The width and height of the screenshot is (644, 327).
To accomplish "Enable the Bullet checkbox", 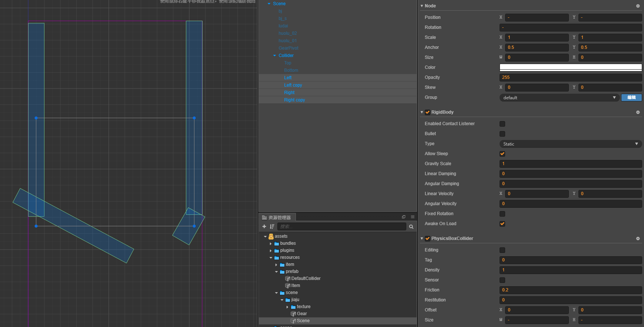I will click(x=502, y=134).
